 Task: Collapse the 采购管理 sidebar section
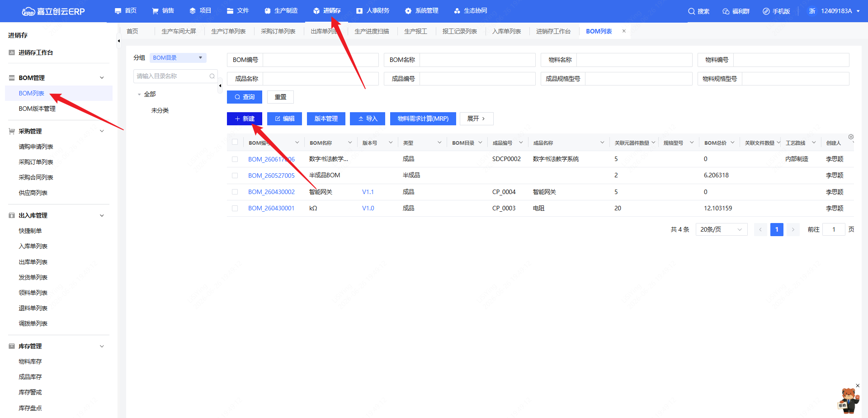(102, 131)
